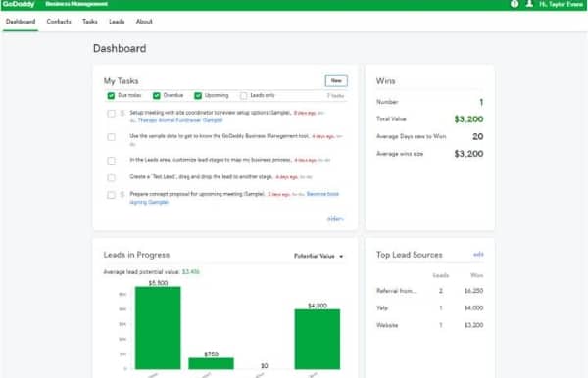Click the $6,250 wins value
The height and width of the screenshot is (378, 588).
tap(473, 291)
